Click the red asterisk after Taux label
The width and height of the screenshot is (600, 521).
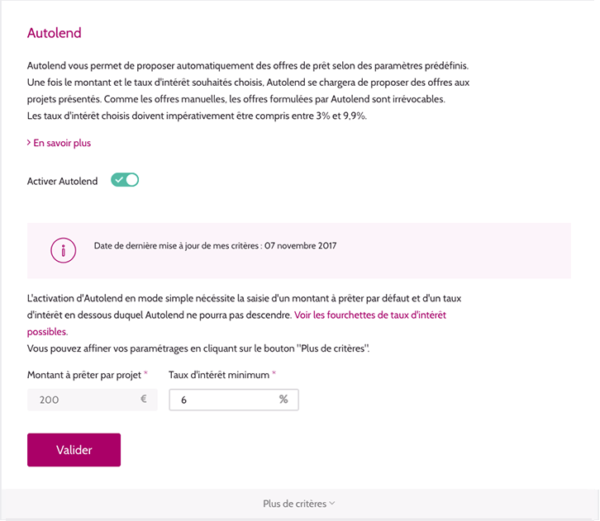273,373
